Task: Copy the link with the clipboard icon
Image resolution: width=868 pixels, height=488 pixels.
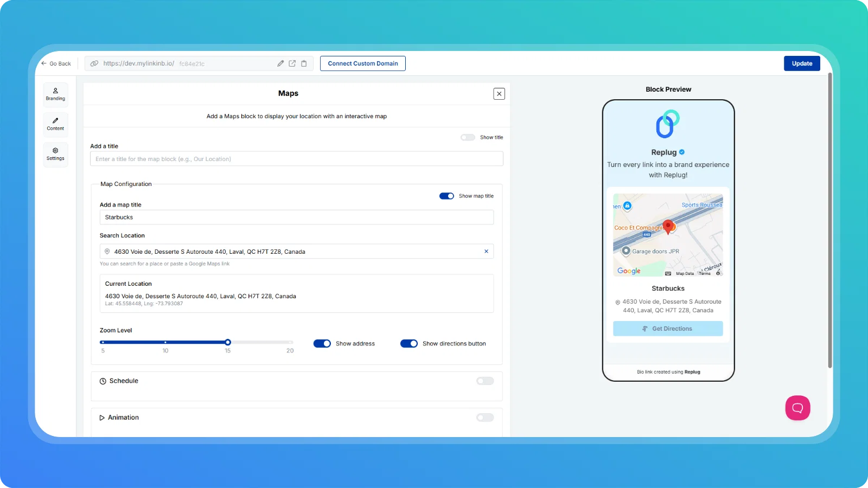Action: pos(304,63)
